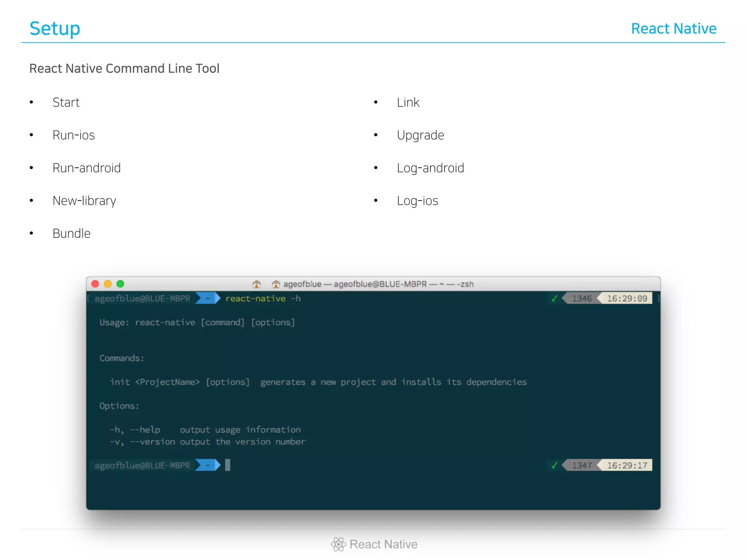Click the 'Link' bullet item

pos(408,102)
